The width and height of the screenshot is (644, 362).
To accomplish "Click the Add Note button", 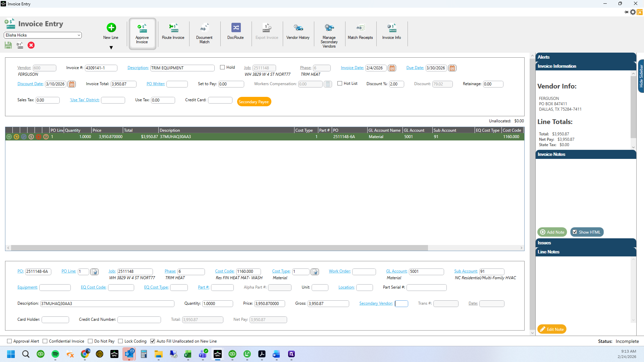I will (x=552, y=232).
